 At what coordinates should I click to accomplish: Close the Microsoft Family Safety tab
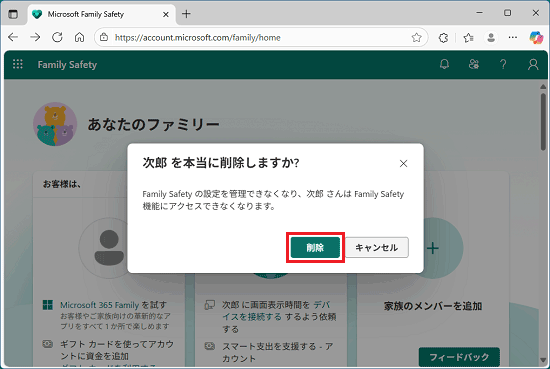point(166,14)
